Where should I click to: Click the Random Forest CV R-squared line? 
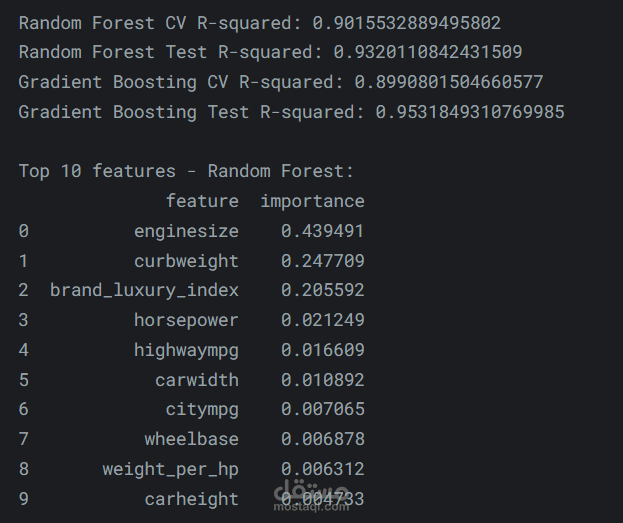pyautogui.click(x=259, y=23)
